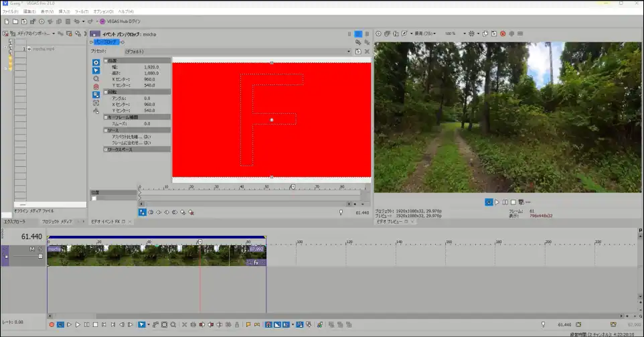Image resolution: width=644 pixels, height=337 pixels.
Task: Click the Play button under video preview
Action: pyautogui.click(x=497, y=202)
